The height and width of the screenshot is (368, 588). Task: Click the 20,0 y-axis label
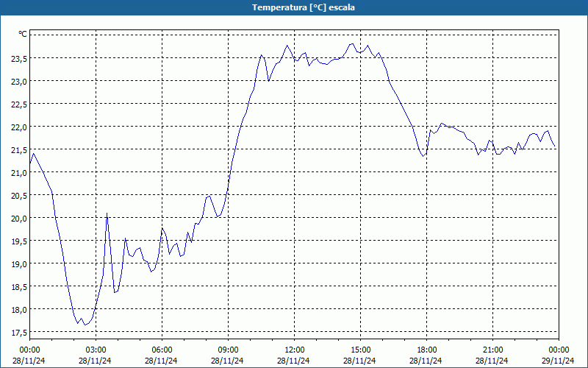tap(19, 218)
